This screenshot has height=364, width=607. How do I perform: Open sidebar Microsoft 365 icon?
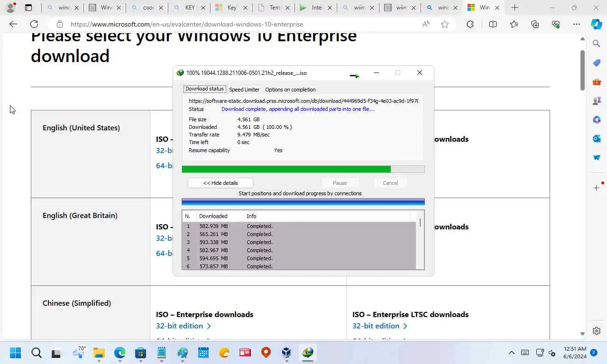pyautogui.click(x=597, y=119)
